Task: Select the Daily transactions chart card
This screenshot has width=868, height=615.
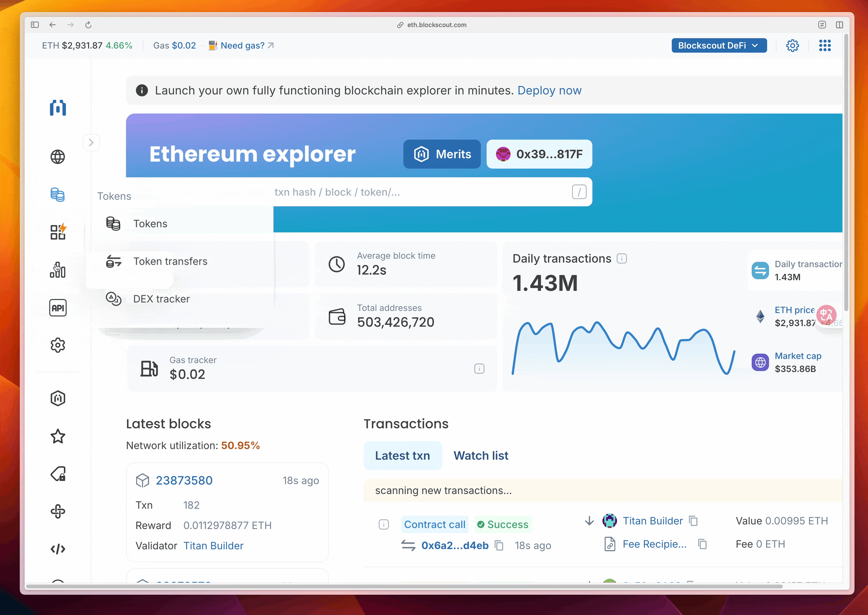Action: (x=795, y=270)
